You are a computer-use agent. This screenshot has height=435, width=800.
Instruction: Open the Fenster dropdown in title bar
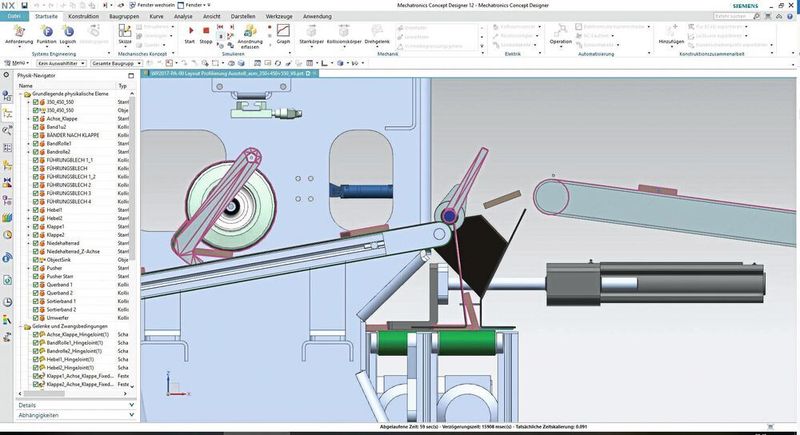click(194, 5)
